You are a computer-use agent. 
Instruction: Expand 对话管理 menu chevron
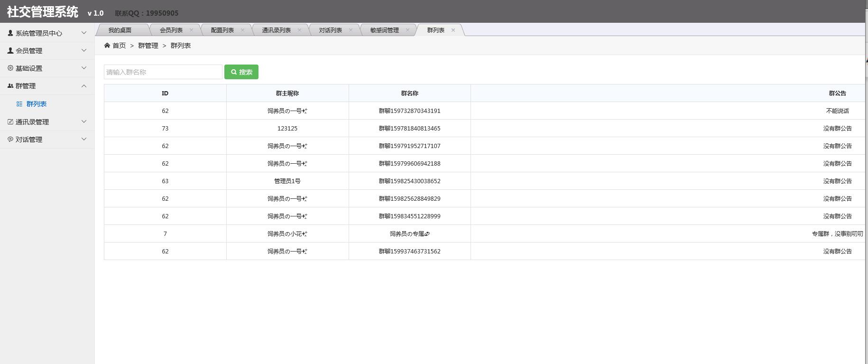[84, 139]
